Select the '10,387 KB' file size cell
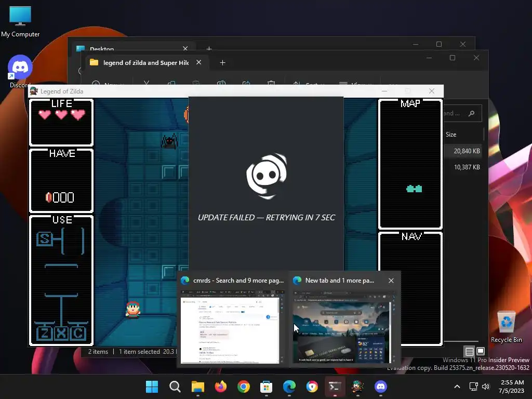532x399 pixels. click(467, 167)
